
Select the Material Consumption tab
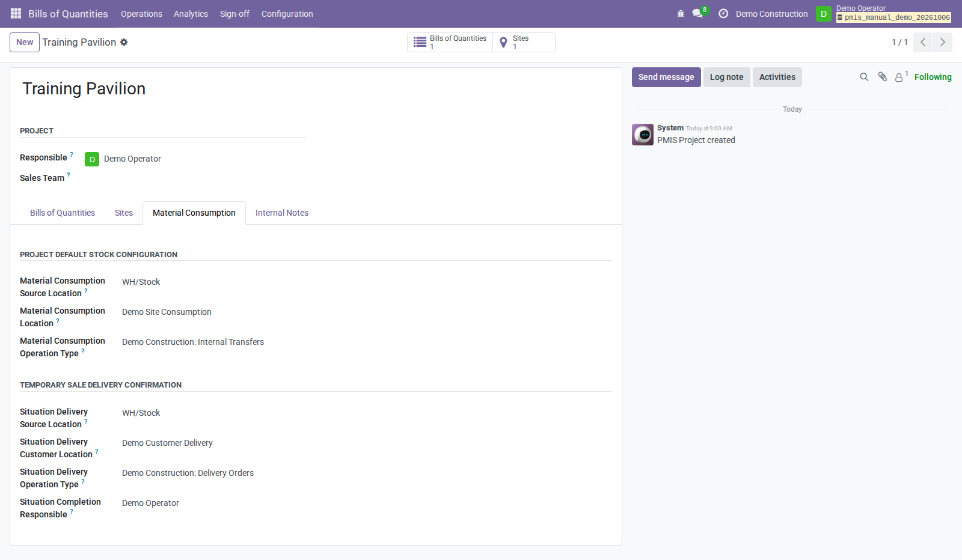click(x=194, y=213)
